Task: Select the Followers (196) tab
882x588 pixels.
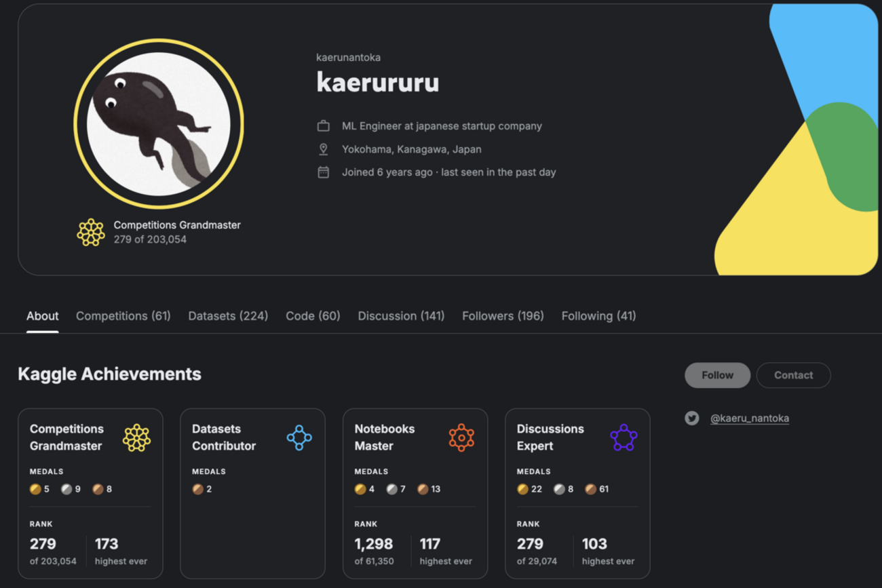Action: pos(502,315)
